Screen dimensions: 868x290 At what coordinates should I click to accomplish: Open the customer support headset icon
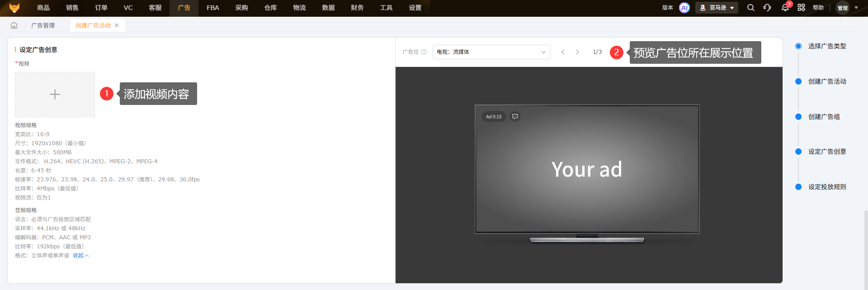[x=767, y=8]
